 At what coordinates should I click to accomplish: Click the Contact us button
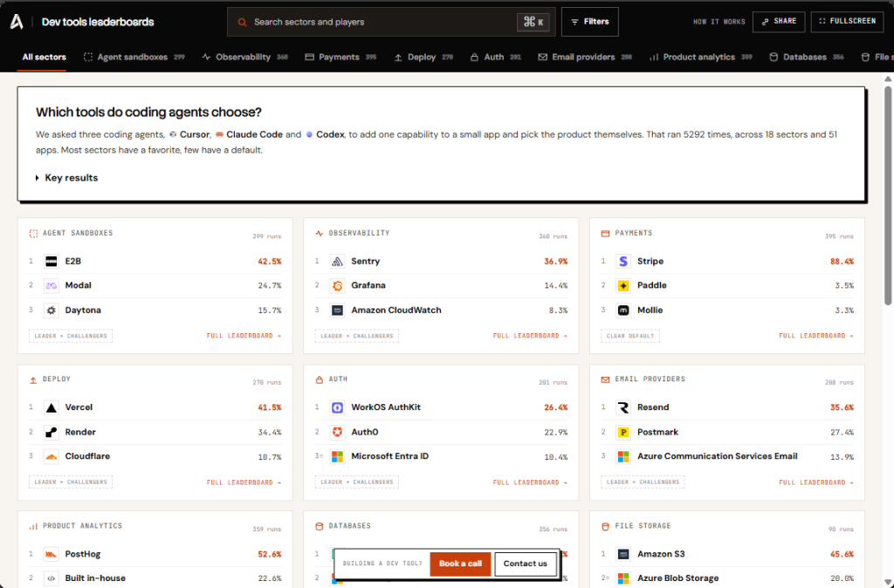[525, 564]
